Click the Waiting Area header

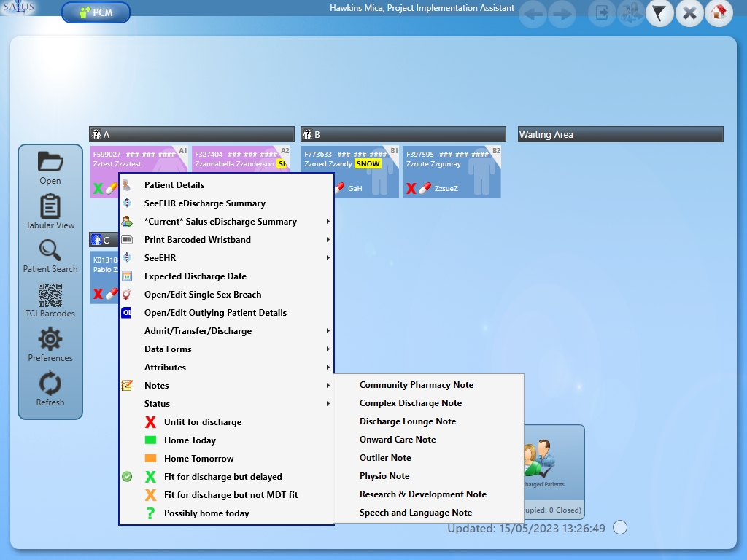(x=621, y=134)
